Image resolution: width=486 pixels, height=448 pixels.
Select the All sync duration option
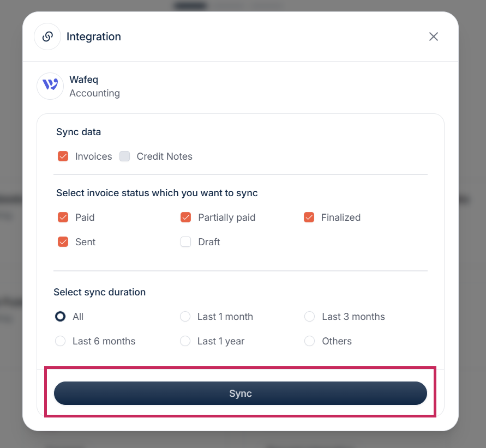61,317
